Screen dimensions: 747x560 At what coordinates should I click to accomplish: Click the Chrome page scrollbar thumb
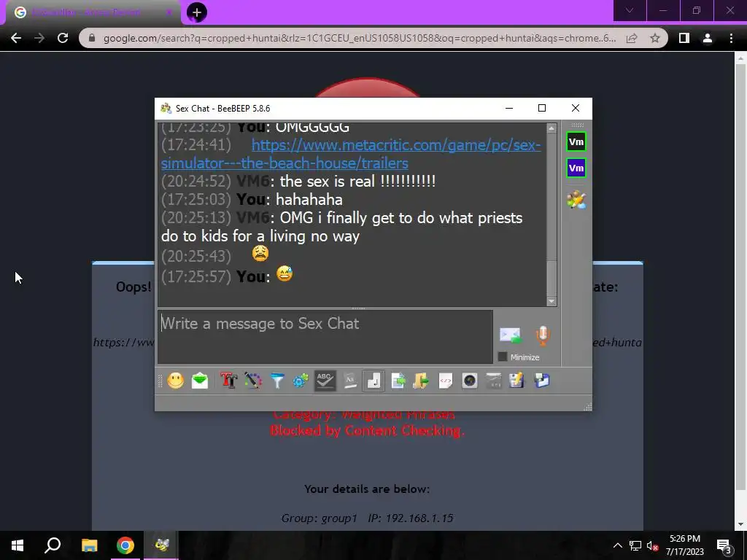740,275
